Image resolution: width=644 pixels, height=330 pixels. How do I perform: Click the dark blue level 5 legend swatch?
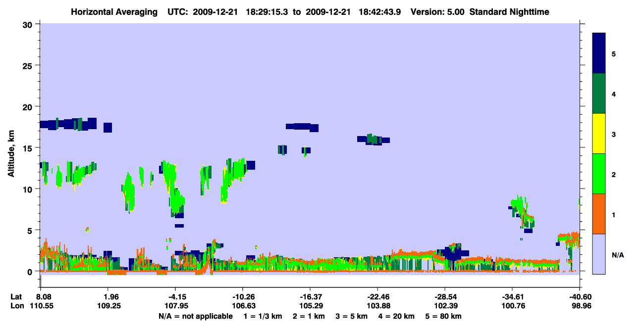click(x=599, y=53)
